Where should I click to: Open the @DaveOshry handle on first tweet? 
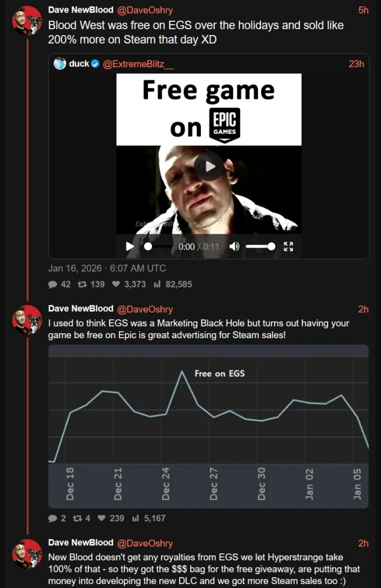click(x=145, y=10)
